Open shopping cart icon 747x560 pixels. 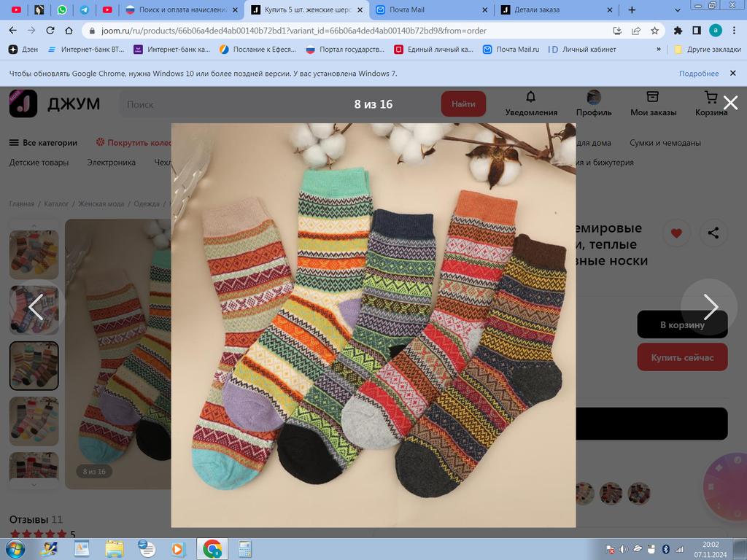(711, 97)
